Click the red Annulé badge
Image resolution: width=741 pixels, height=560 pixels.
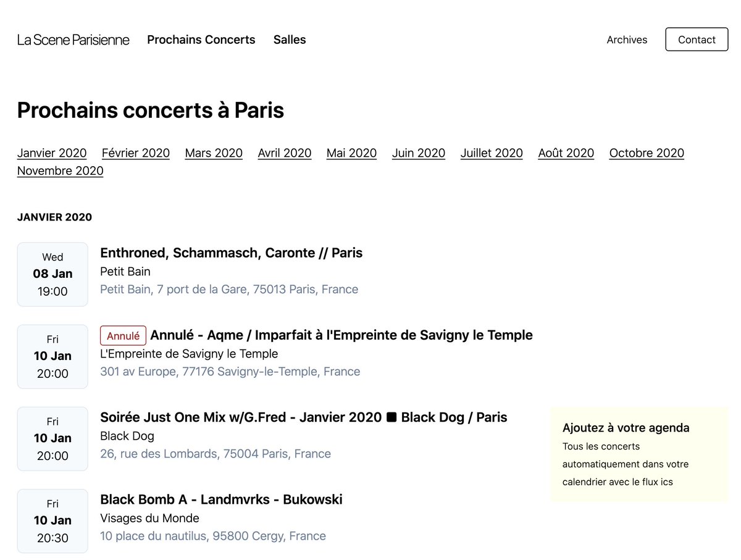(x=123, y=336)
